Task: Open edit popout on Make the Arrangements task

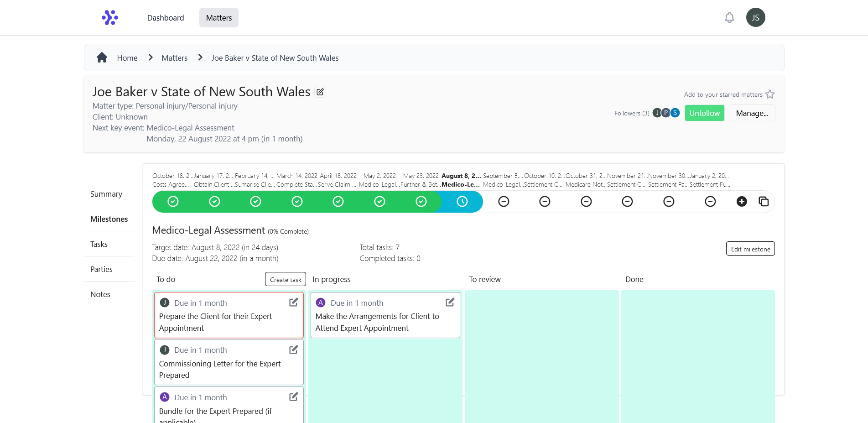Action: [x=450, y=302]
